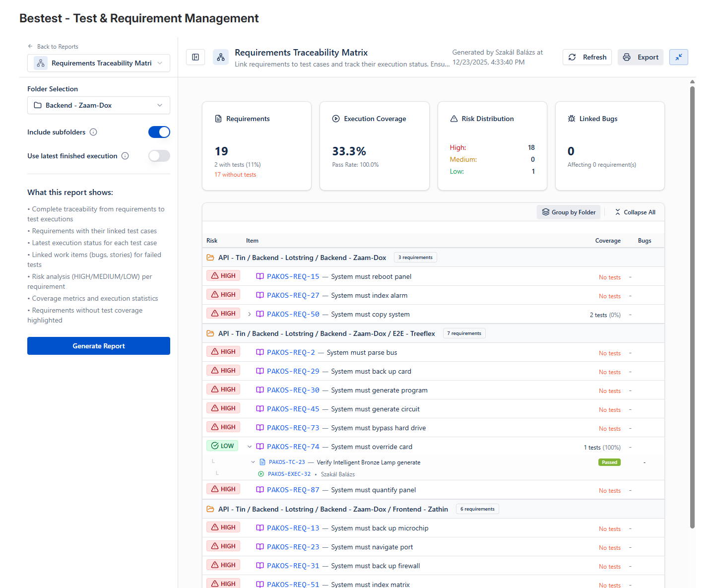This screenshot has height=588, width=715.
Task: Click the execution icon beside PAKOS-EXEC-32
Action: (x=260, y=474)
